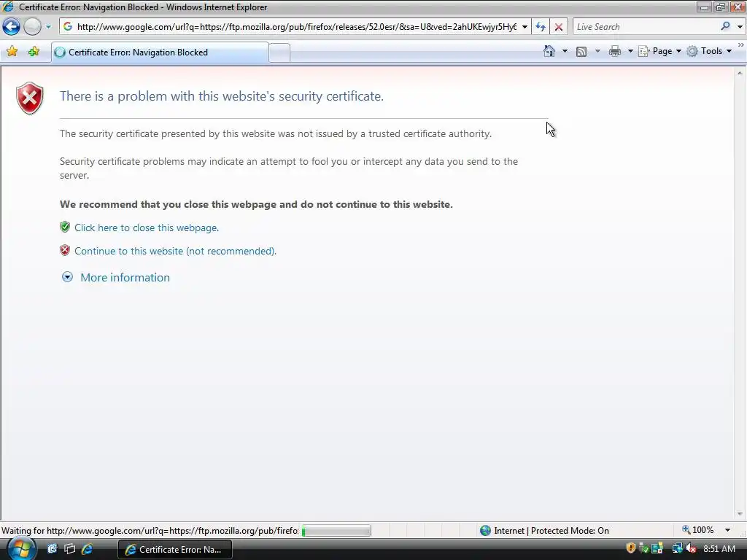This screenshot has width=747, height=560.
Task: Stop loading with the red X button
Action: pyautogui.click(x=558, y=27)
